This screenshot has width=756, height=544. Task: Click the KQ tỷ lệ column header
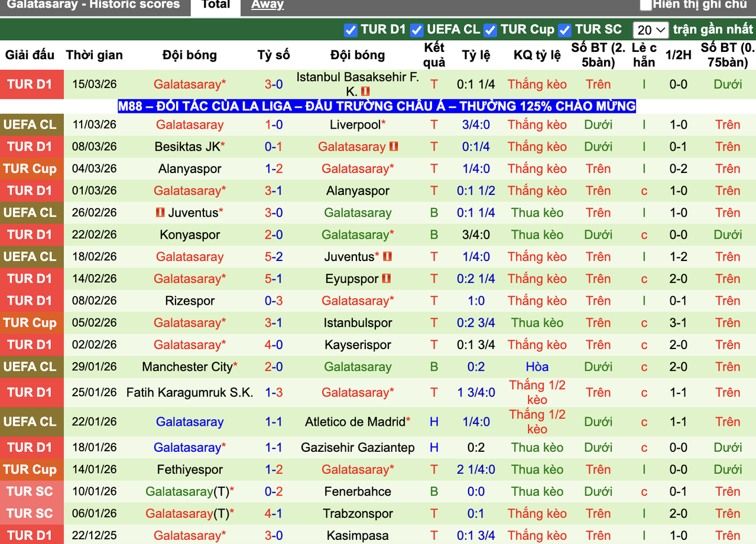coord(537,55)
